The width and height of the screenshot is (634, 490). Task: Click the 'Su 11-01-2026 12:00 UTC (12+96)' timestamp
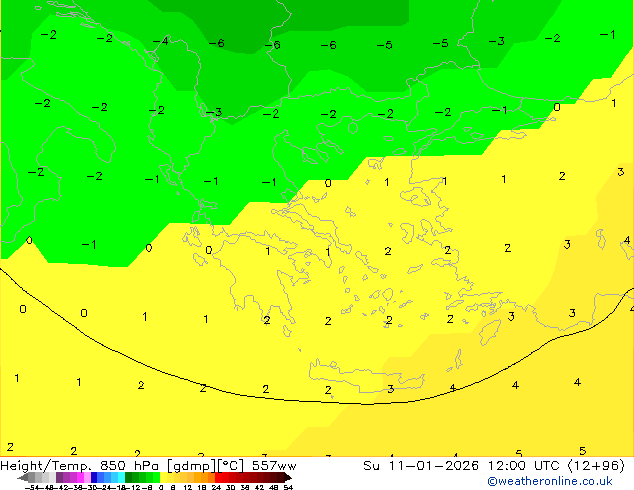coord(494,466)
